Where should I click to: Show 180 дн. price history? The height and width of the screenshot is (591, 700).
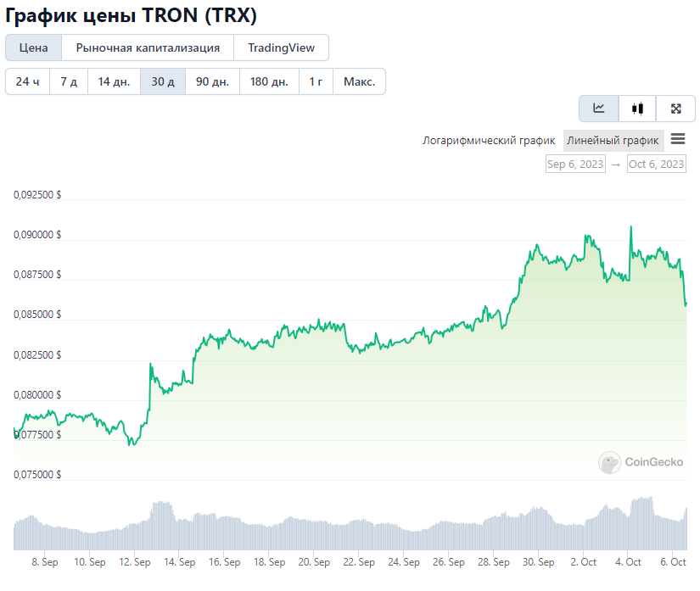tap(269, 81)
